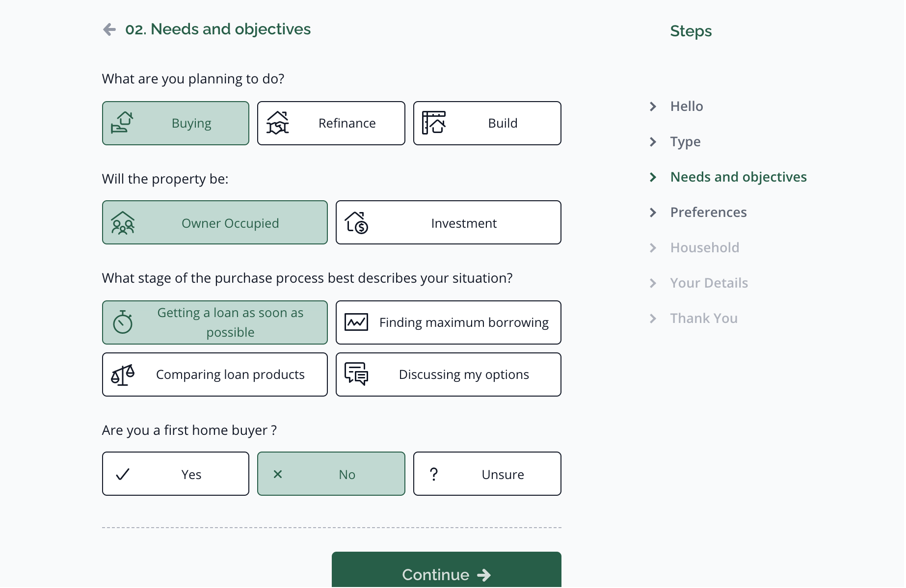The height and width of the screenshot is (588, 906).
Task: Click the question mark icon in Unsure option
Action: pos(434,474)
